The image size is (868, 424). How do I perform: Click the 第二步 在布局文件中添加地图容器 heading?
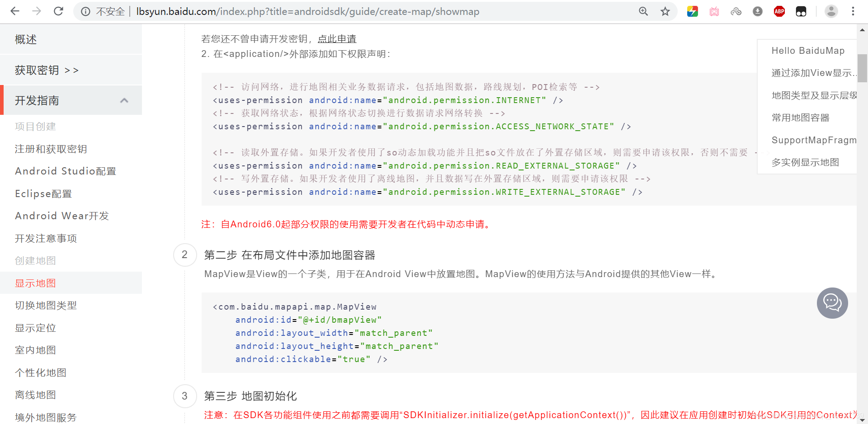(x=290, y=255)
